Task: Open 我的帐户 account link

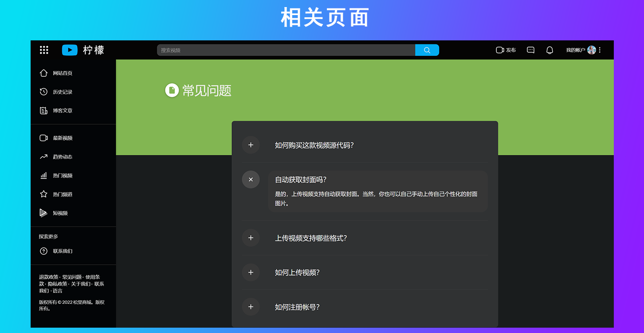Action: tap(576, 50)
